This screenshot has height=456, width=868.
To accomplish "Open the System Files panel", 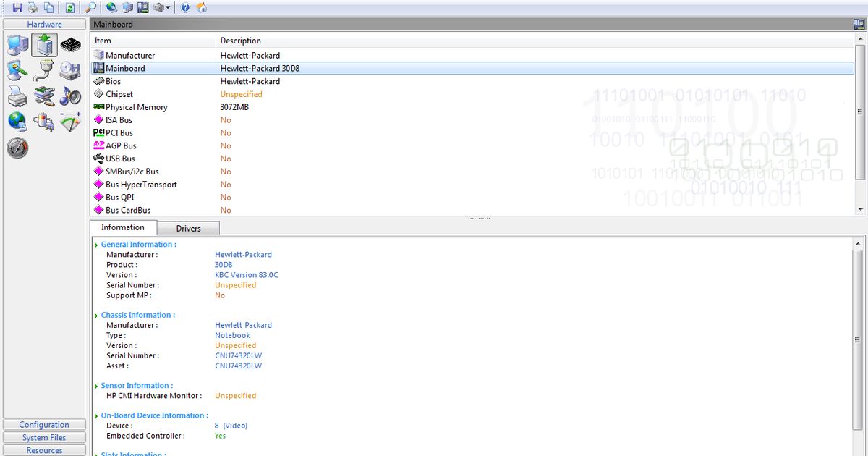I will tap(44, 437).
